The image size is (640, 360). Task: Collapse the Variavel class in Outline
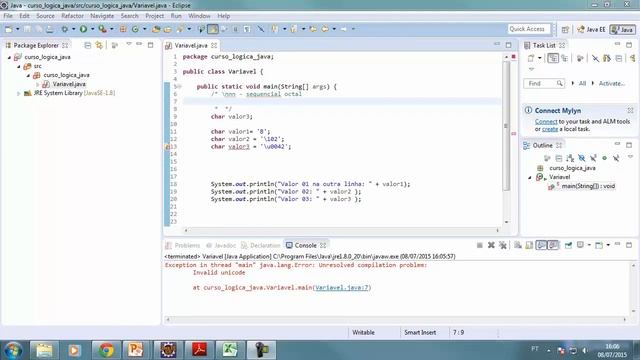click(x=530, y=177)
